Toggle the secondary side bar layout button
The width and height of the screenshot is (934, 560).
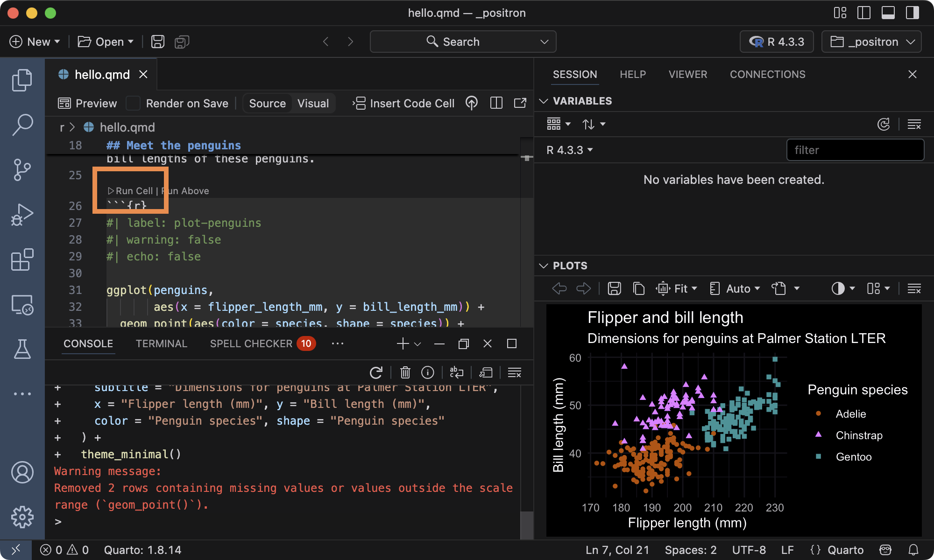pos(913,13)
